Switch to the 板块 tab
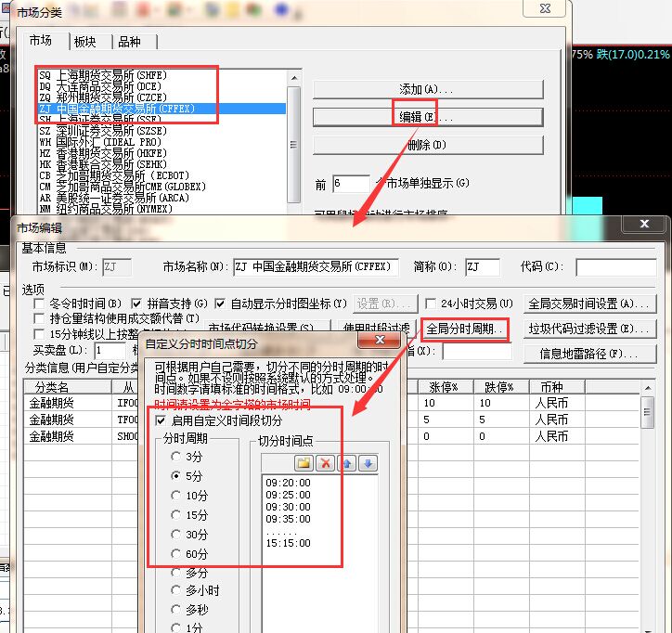 point(85,42)
